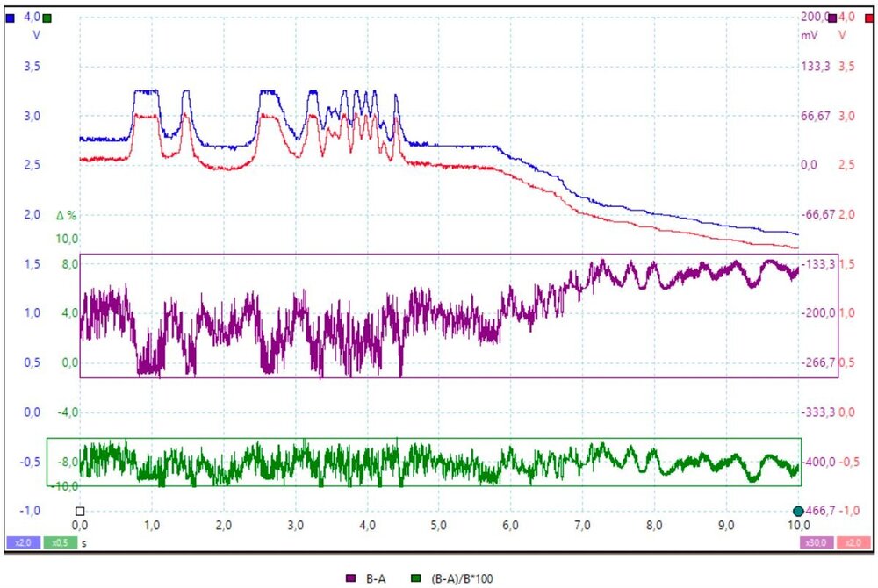Click the 's' time axis unit label
This screenshot has width=878, height=588.
click(x=85, y=543)
